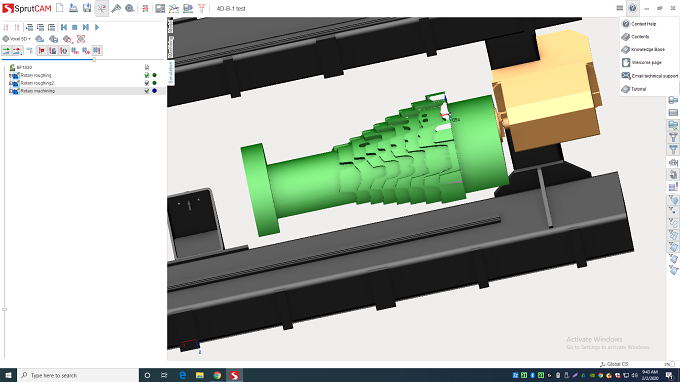Open the Voxel 5D dropdown
Image resolution: width=680 pixels, height=382 pixels.
[x=17, y=39]
